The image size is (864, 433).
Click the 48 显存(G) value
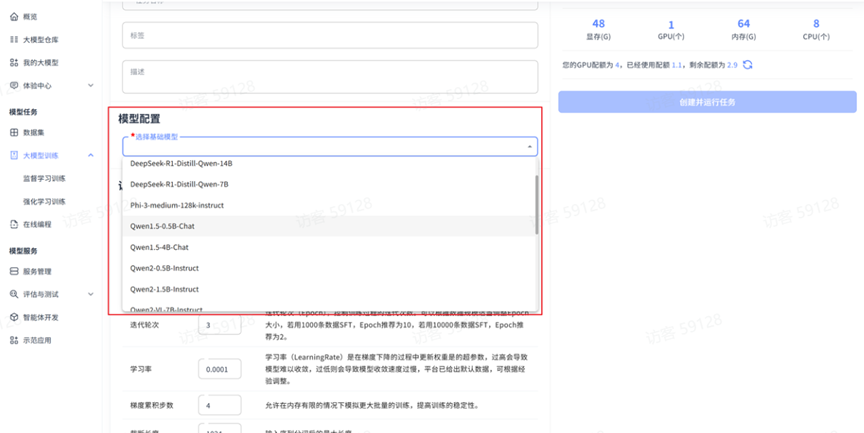[598, 24]
